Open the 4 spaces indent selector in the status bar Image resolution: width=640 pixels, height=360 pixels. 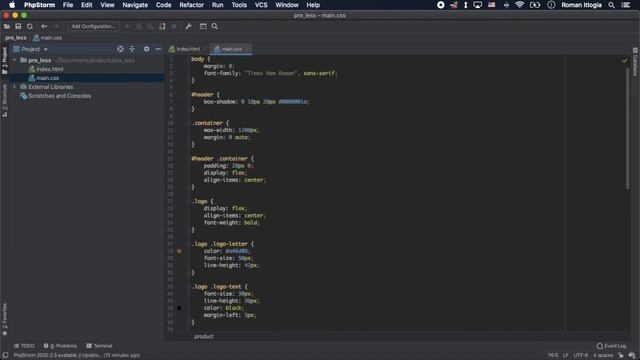pyautogui.click(x=603, y=356)
